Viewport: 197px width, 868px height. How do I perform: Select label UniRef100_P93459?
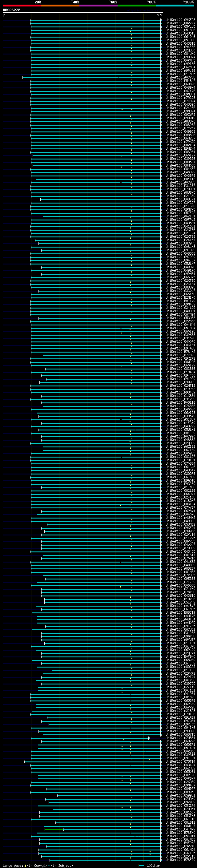pos(180,393)
